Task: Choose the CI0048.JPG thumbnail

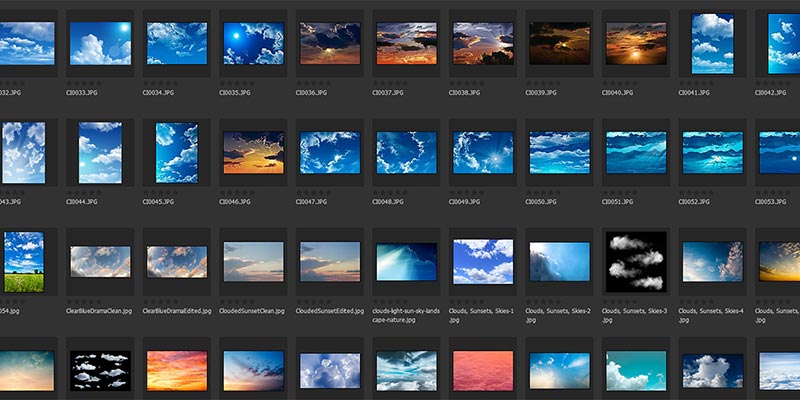Action: click(407, 153)
